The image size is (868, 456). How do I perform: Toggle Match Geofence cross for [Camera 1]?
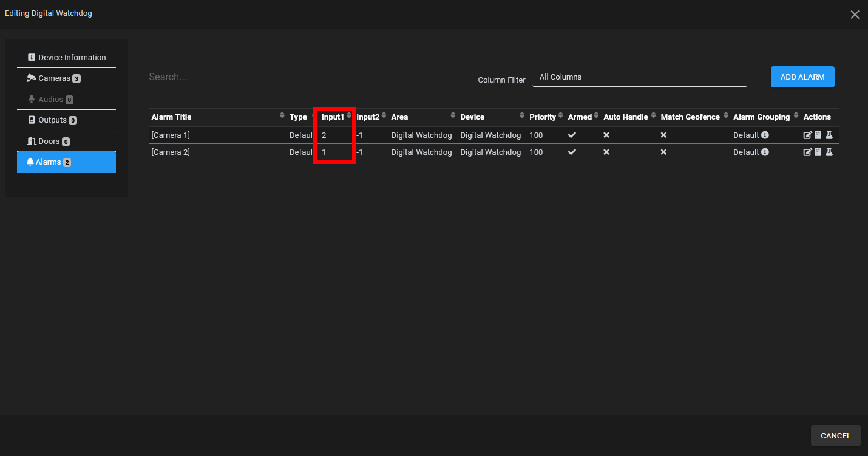pyautogui.click(x=663, y=135)
